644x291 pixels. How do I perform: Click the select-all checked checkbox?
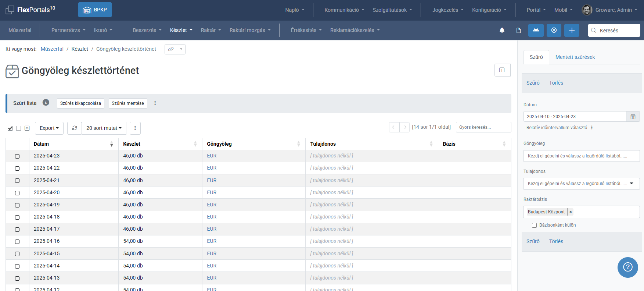[x=10, y=128]
